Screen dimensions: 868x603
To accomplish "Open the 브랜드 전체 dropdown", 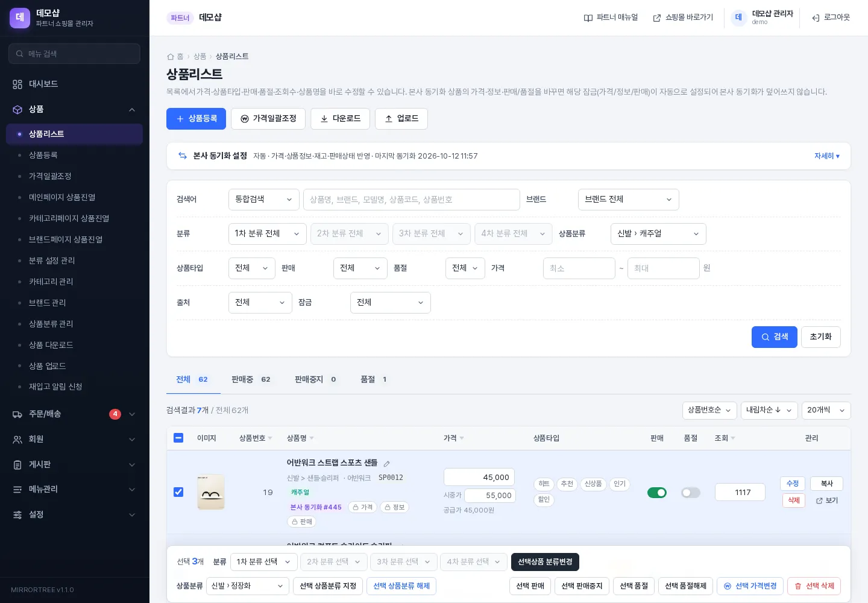I will 629,200.
